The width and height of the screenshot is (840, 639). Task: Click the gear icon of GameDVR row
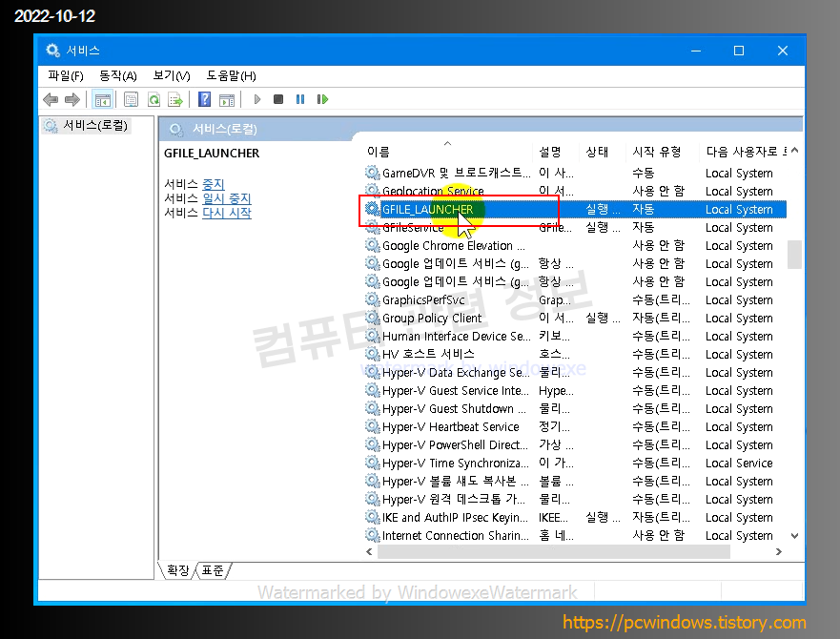pyautogui.click(x=372, y=173)
